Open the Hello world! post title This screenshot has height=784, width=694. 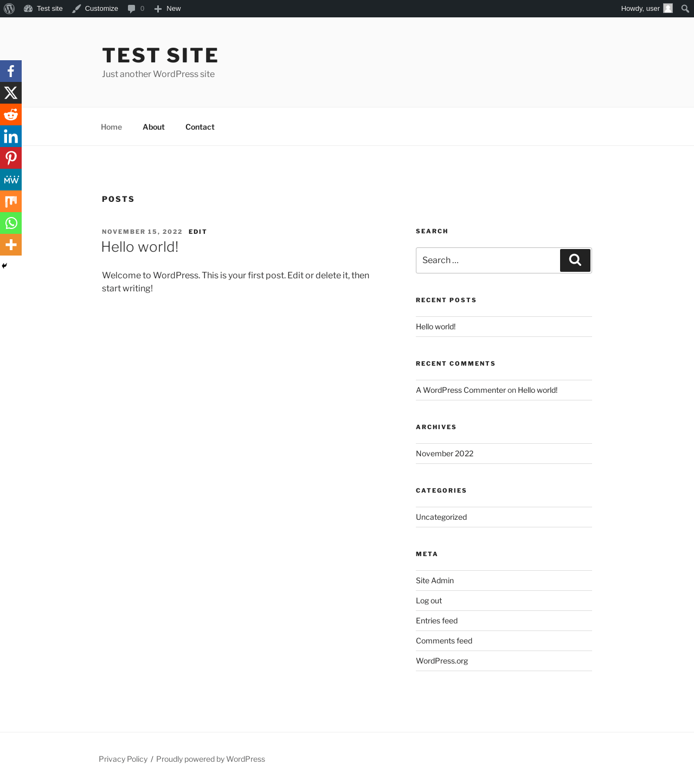coord(140,247)
